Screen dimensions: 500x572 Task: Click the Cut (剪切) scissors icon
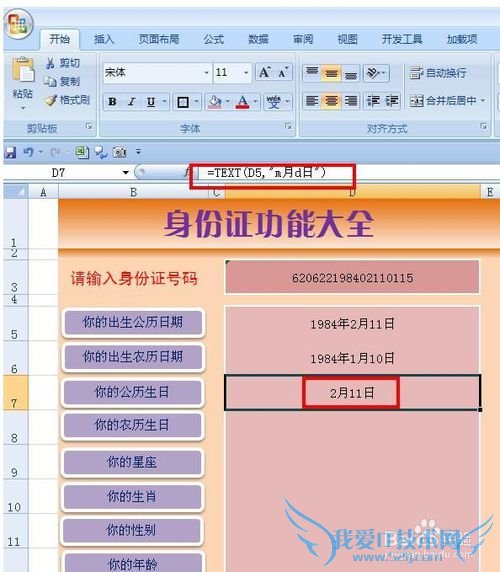pyautogui.click(x=50, y=63)
